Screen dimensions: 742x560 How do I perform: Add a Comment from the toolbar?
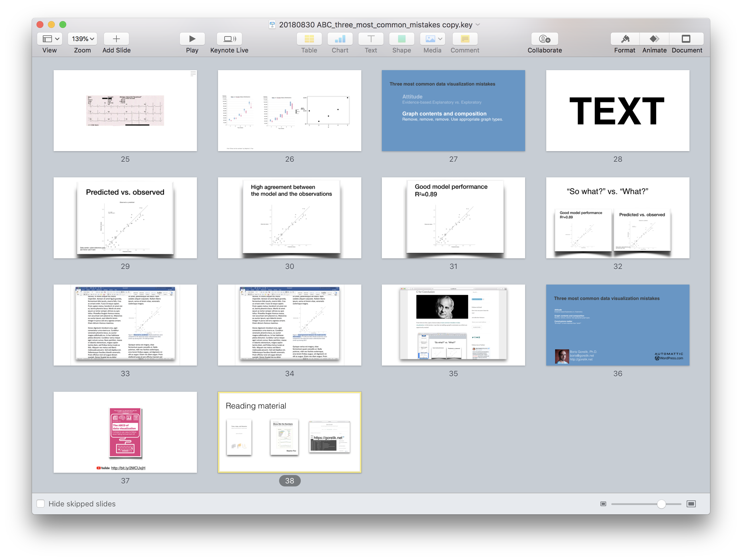click(x=465, y=39)
